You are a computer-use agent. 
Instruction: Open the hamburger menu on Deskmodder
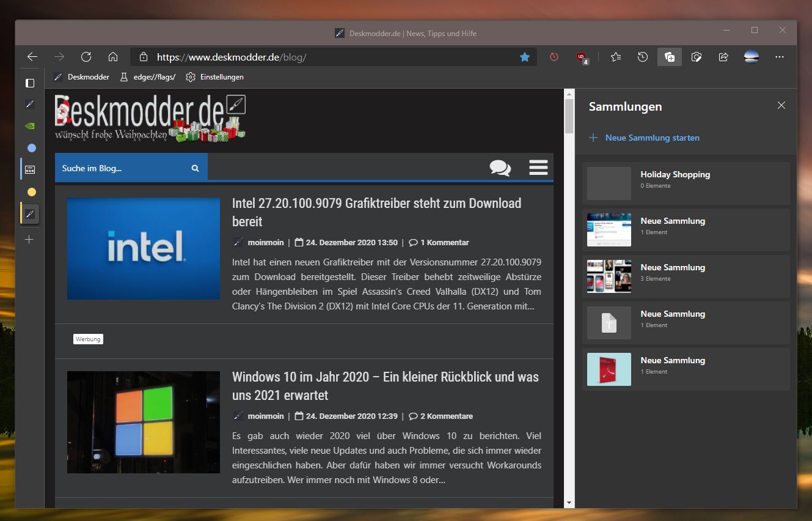pyautogui.click(x=538, y=168)
